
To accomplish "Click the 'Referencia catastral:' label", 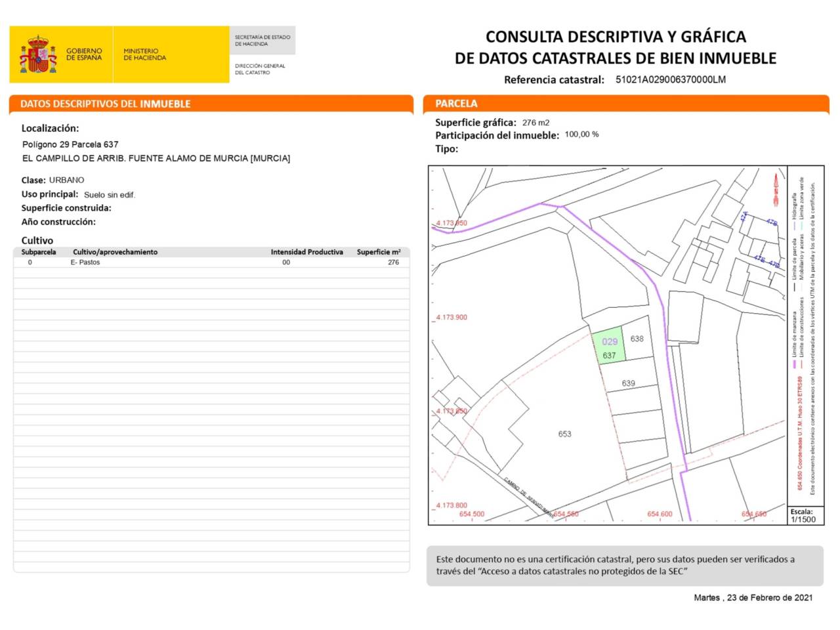I will click(x=554, y=80).
